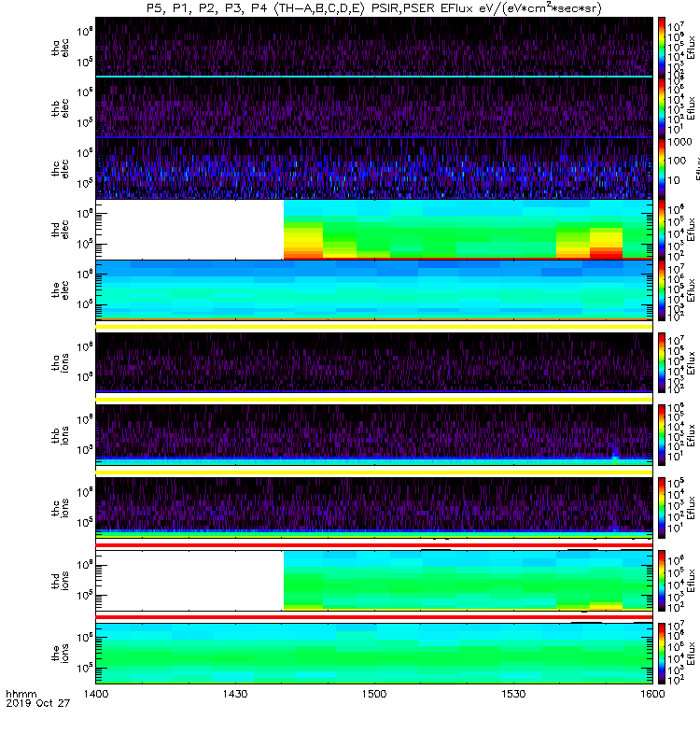
Task: Click inside the tha elec spectrogram panel
Action: tap(374, 47)
